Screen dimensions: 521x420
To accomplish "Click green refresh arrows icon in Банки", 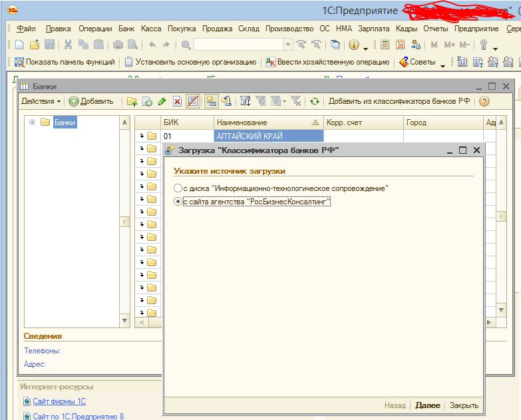I will click(x=314, y=101).
